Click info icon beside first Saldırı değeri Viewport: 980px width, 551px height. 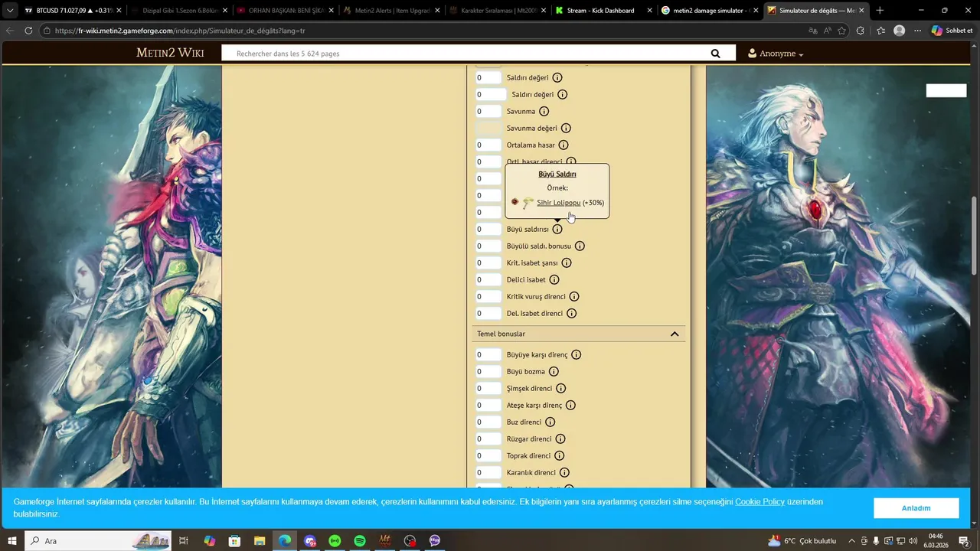pyautogui.click(x=557, y=78)
